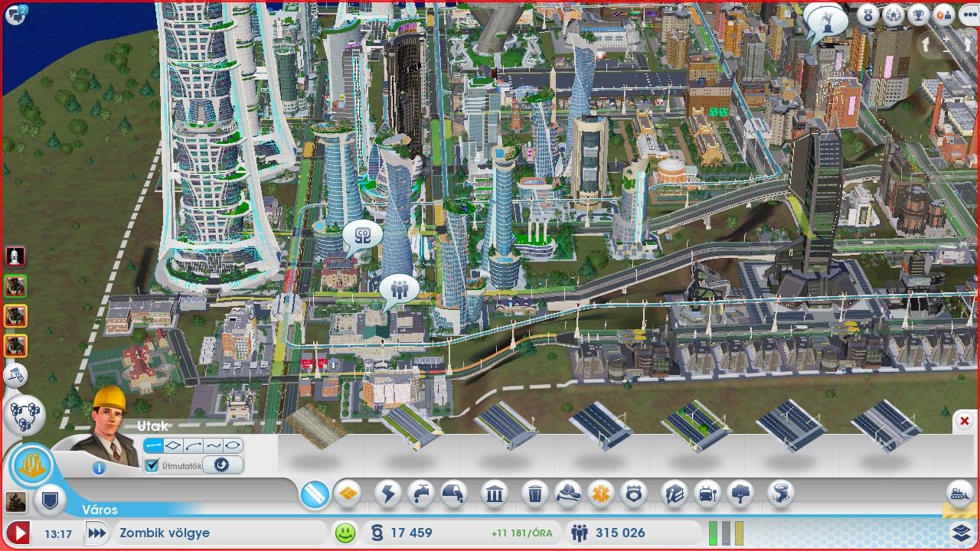The image size is (980, 551).
Task: Open the Police badge menu
Action: [x=633, y=494]
